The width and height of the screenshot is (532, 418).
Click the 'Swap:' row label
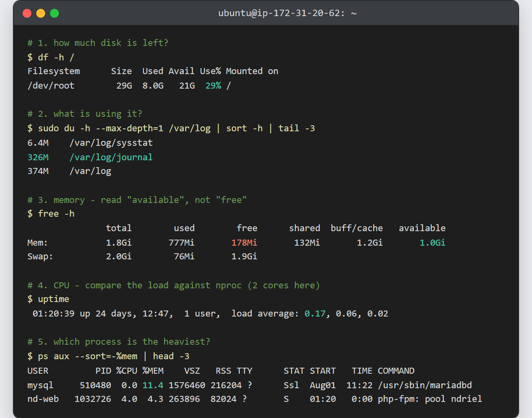coord(40,257)
